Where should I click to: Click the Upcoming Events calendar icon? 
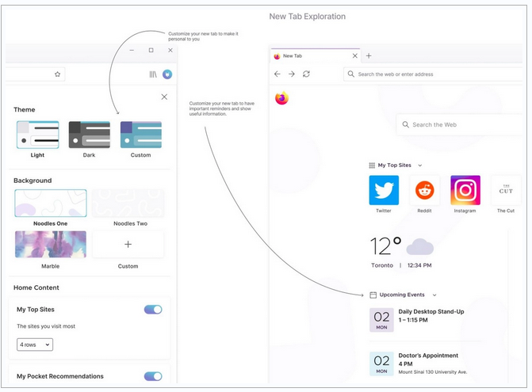[373, 295]
